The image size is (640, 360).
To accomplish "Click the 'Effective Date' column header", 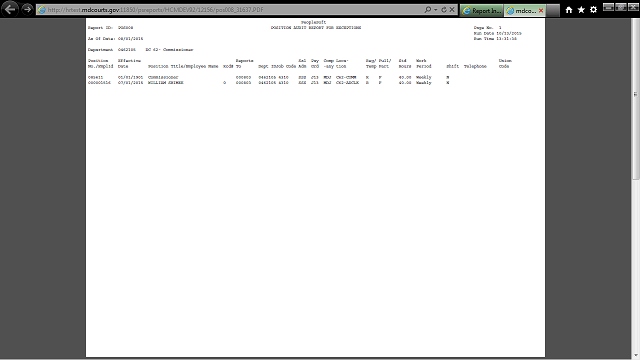I will click(129, 63).
